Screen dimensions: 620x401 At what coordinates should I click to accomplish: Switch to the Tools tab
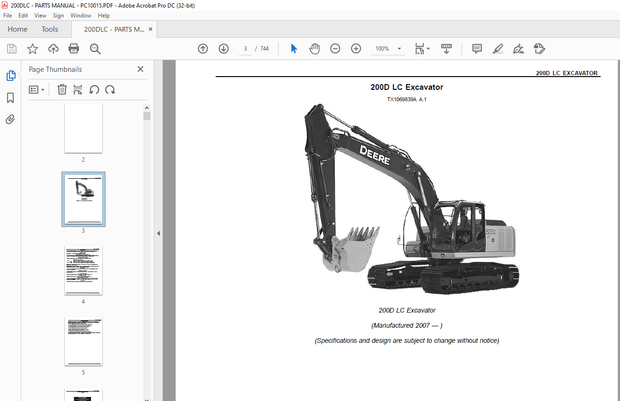[x=50, y=29]
